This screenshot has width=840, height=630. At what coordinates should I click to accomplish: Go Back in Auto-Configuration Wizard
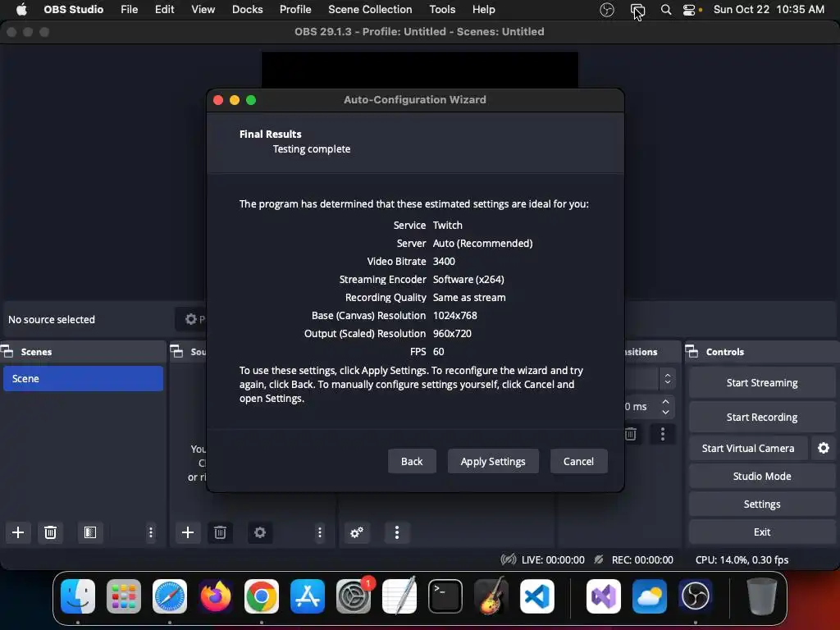point(412,461)
